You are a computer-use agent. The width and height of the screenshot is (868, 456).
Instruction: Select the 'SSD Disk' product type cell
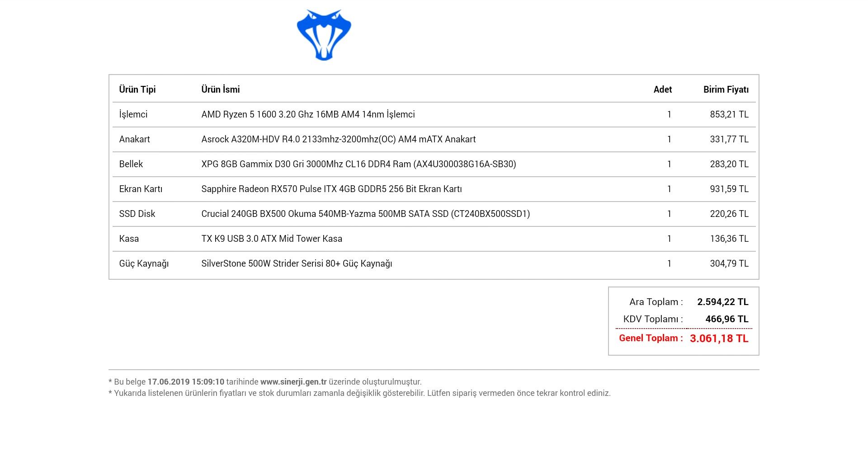137,214
